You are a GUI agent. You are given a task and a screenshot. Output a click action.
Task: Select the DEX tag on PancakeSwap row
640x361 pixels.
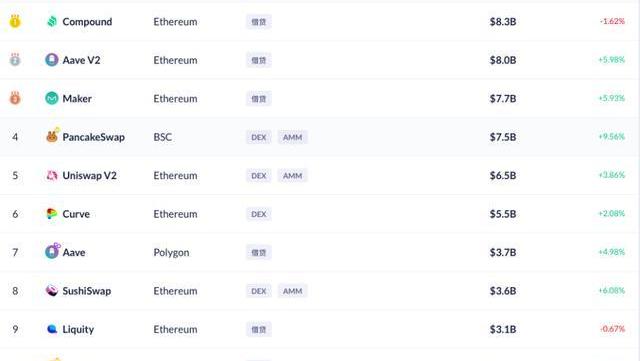(x=259, y=137)
